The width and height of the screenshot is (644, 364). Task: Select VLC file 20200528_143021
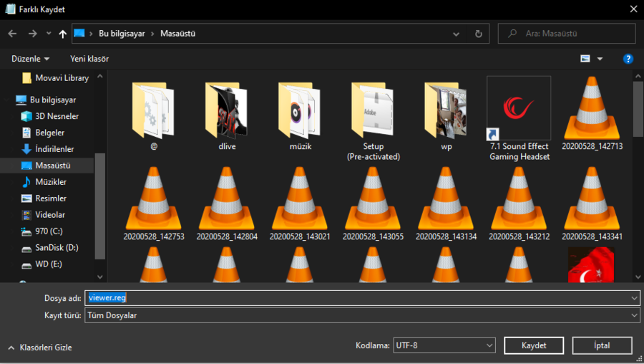pyautogui.click(x=300, y=203)
